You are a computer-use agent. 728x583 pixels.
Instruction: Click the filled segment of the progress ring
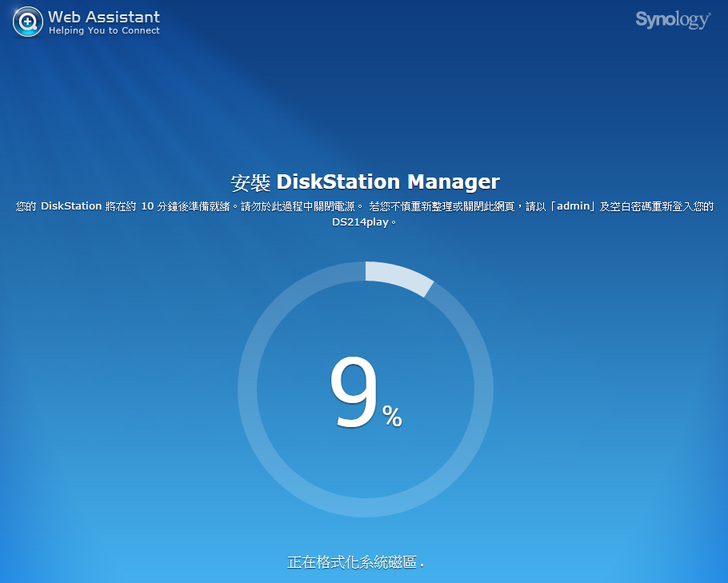tap(400, 275)
